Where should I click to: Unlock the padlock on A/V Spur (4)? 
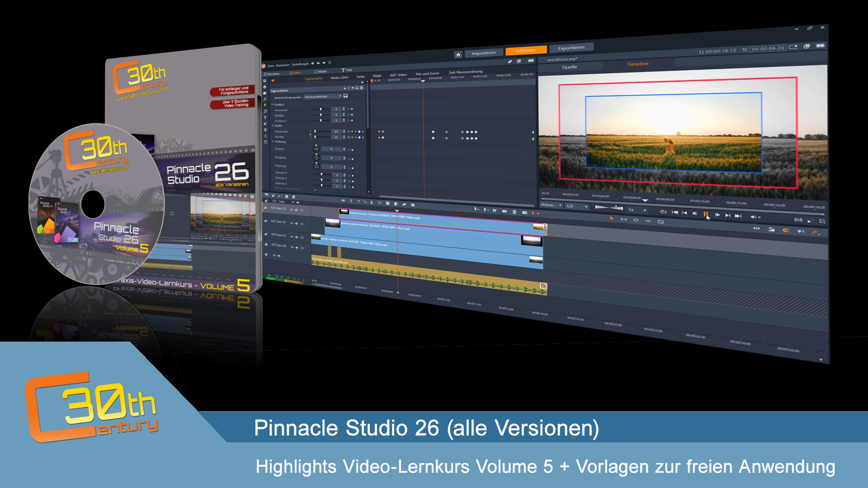(266, 244)
